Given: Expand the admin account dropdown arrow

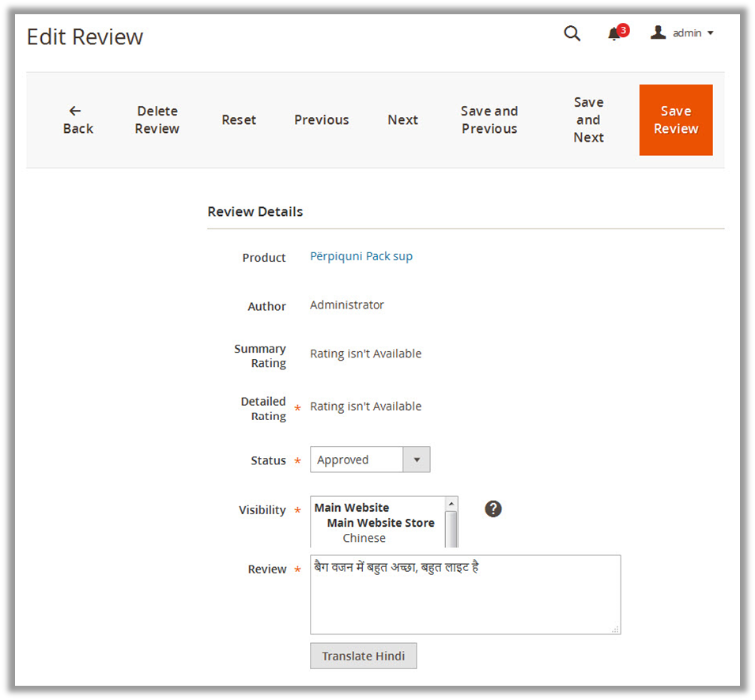Looking at the screenshot, I should (710, 33).
